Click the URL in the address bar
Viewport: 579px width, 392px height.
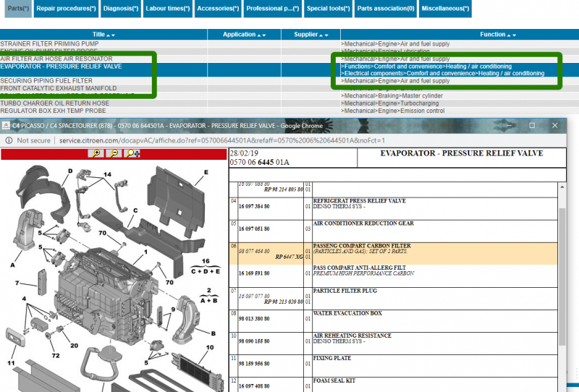pyautogui.click(x=221, y=140)
